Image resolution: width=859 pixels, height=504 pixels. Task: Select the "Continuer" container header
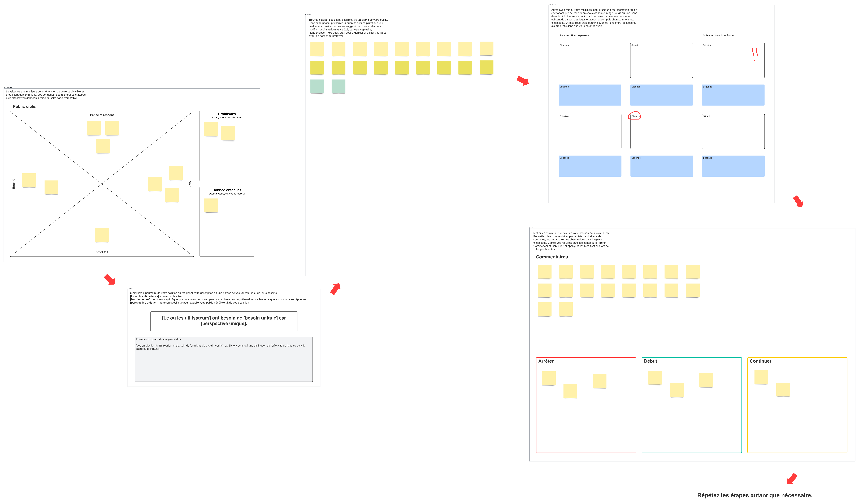point(797,361)
